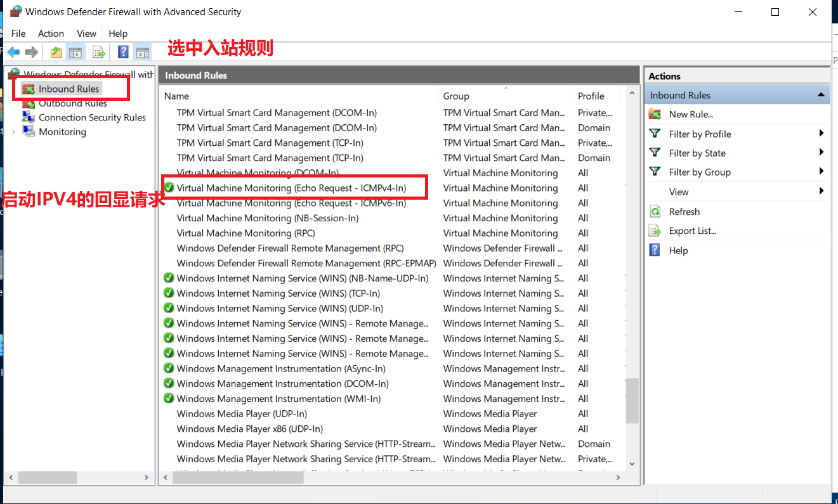Select Windows Media Player (UDP-In) rule
Image resolution: width=838 pixels, height=504 pixels.
242,413
